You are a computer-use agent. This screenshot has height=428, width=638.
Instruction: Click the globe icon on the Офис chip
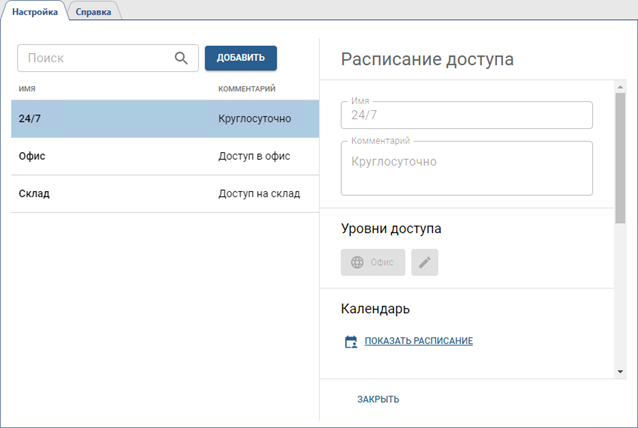(357, 262)
